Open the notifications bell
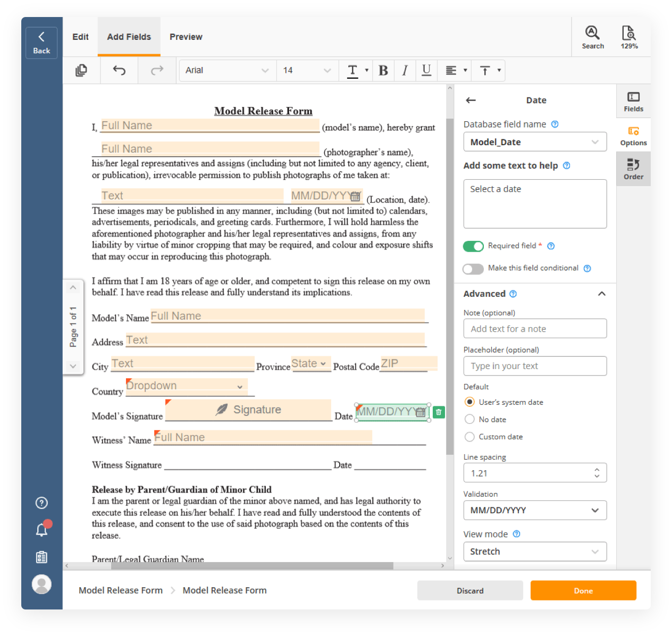The image size is (672, 635). 41,530
